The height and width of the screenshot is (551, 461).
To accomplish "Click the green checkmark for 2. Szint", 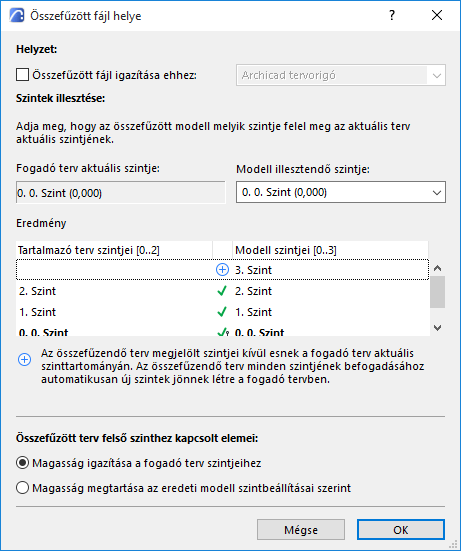I will coord(222,291).
